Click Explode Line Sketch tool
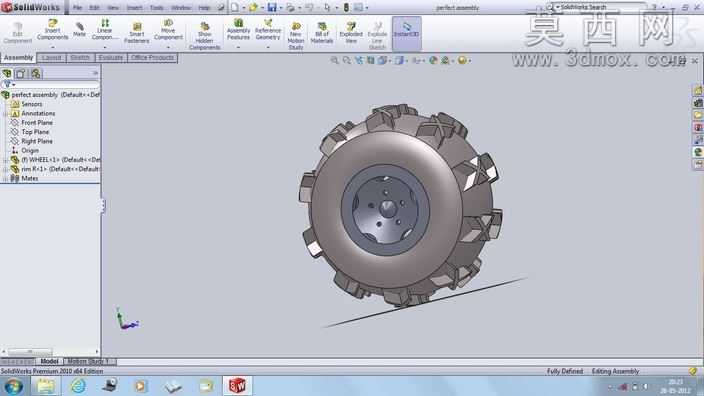The height and width of the screenshot is (396, 704). point(377,36)
